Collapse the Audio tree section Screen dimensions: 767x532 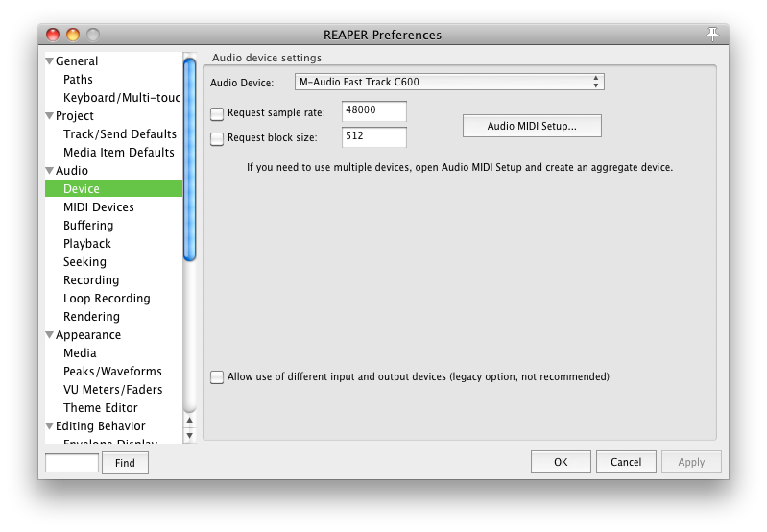click(49, 171)
